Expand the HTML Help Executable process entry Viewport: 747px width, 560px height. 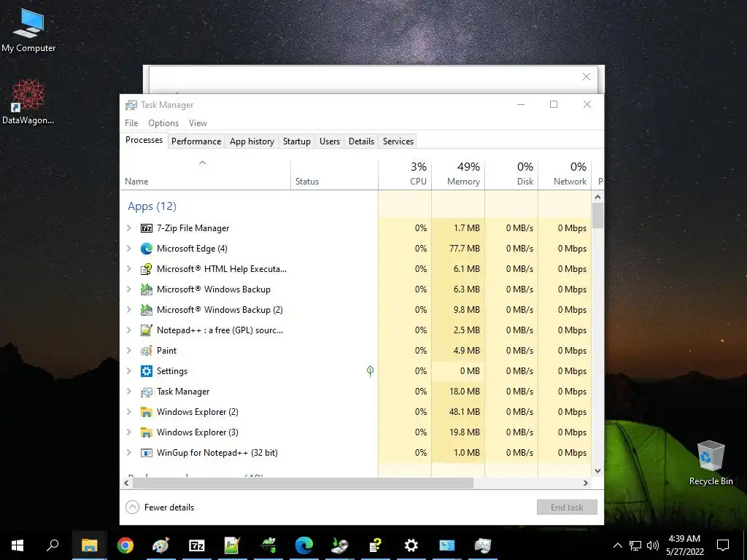pos(128,269)
